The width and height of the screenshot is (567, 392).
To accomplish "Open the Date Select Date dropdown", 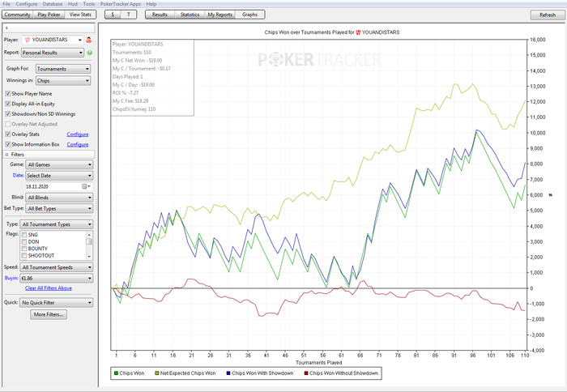I will click(x=59, y=176).
